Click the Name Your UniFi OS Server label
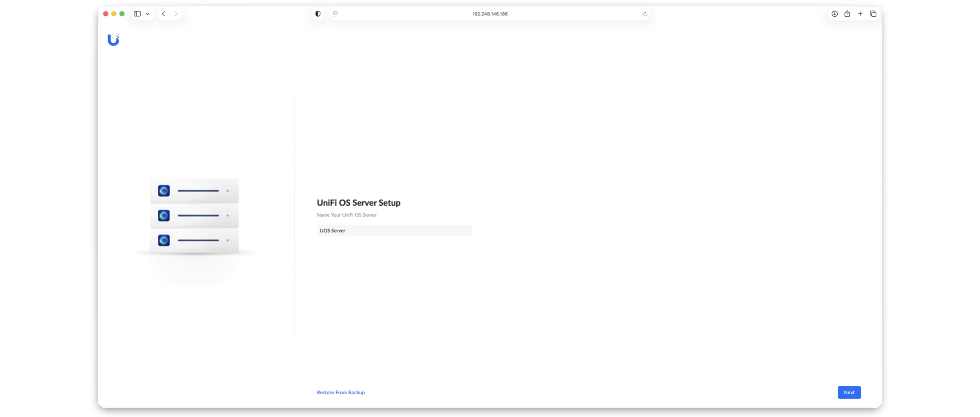This screenshot has height=417, width=980. tap(347, 215)
